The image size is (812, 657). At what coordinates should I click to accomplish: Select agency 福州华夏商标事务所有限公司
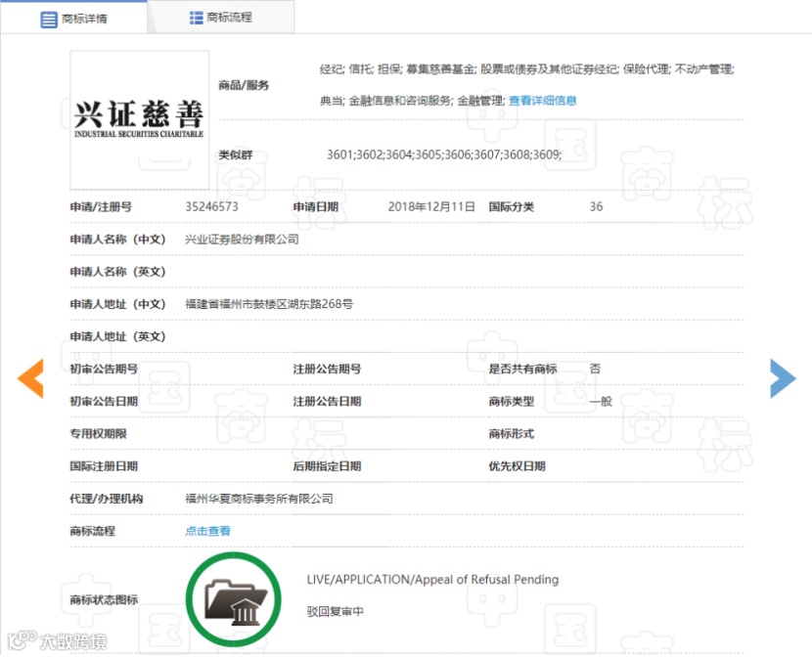(259, 499)
